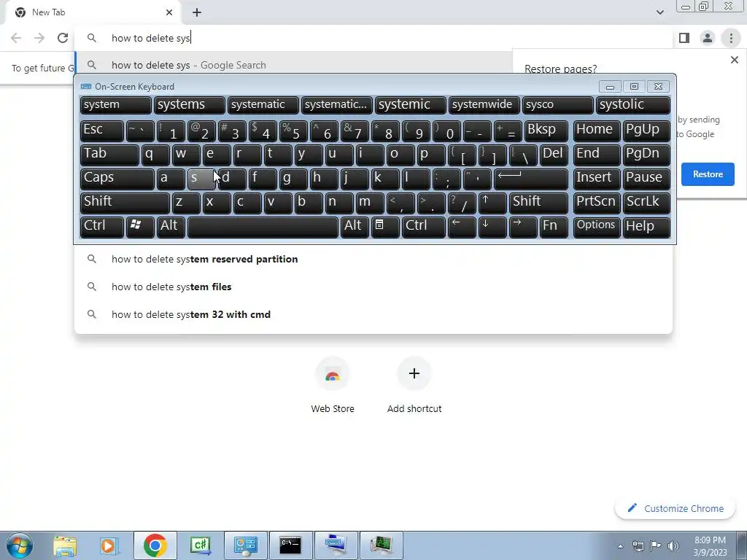Open Windows Media Player from the taskbar
This screenshot has width=747, height=560.
(109, 545)
